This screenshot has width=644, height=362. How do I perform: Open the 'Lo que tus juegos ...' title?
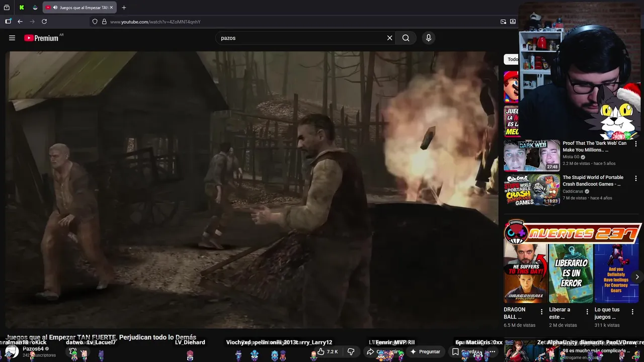tap(607, 313)
